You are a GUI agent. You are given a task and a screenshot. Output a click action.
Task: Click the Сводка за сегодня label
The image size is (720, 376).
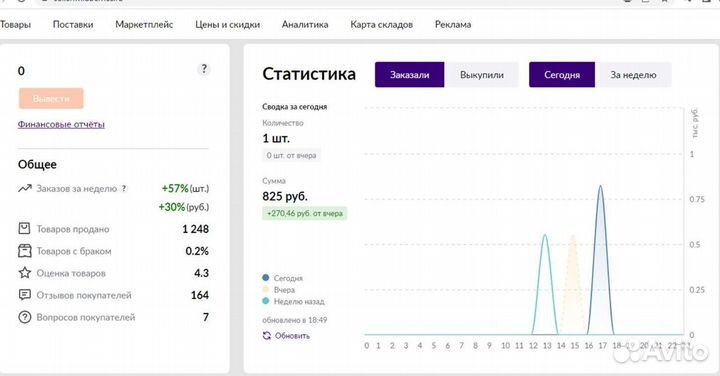tap(295, 107)
